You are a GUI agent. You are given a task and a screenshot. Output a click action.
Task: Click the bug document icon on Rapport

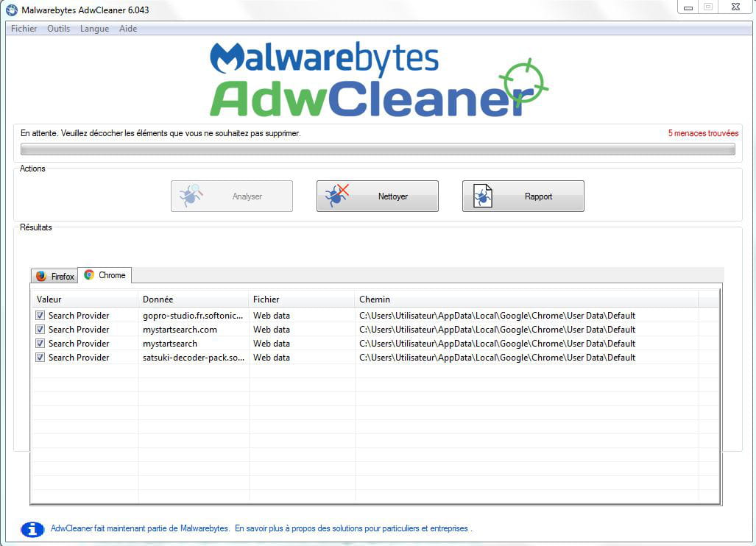point(483,196)
